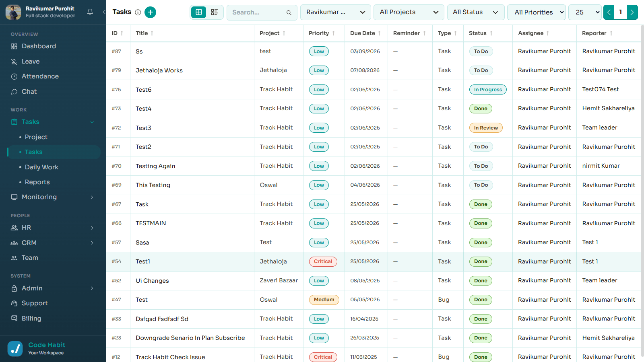The width and height of the screenshot is (644, 362).
Task: Add a new task with the plus button
Action: (x=150, y=12)
